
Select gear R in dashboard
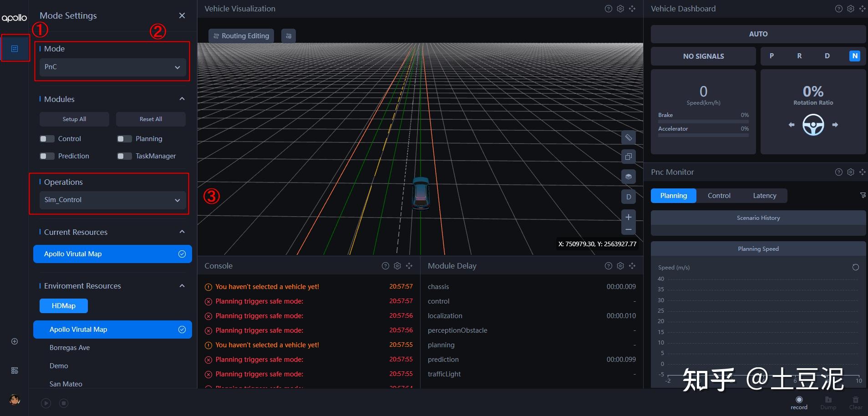[x=799, y=56]
